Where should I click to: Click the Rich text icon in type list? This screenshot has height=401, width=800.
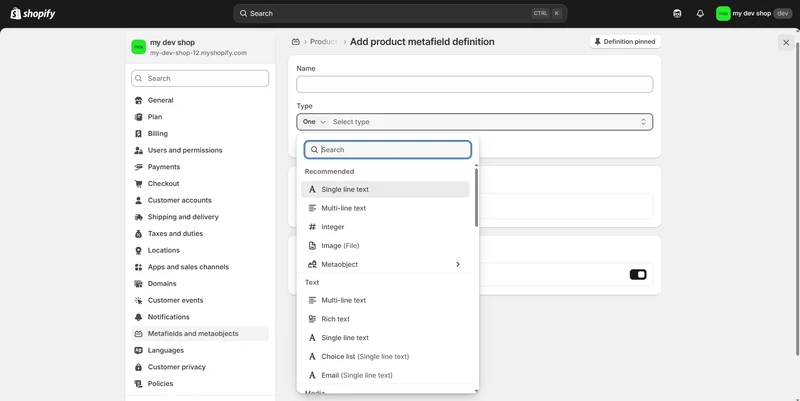312,319
